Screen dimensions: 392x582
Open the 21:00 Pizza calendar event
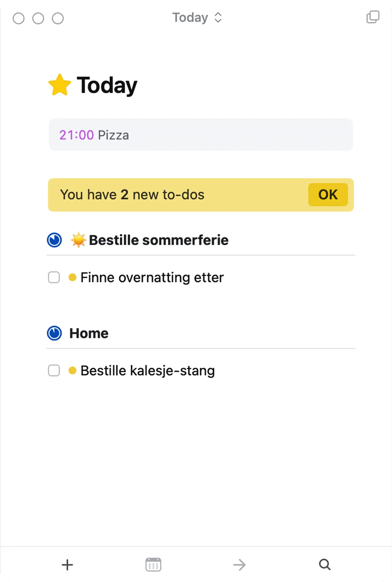(x=201, y=135)
